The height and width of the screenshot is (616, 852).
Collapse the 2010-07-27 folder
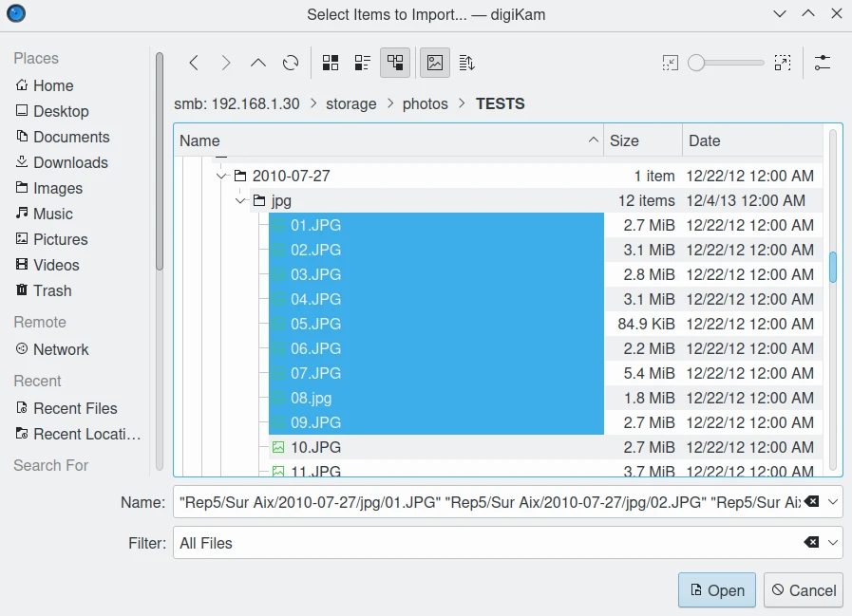click(221, 176)
